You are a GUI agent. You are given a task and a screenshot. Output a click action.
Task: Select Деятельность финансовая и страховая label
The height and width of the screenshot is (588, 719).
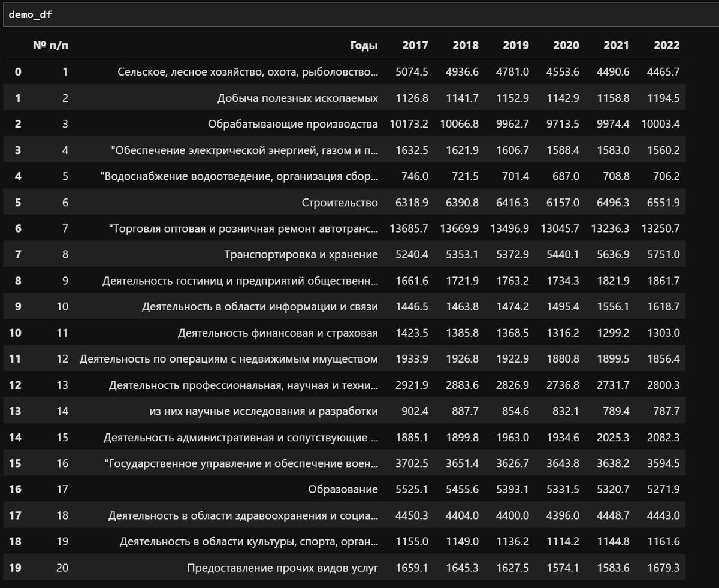tap(278, 333)
